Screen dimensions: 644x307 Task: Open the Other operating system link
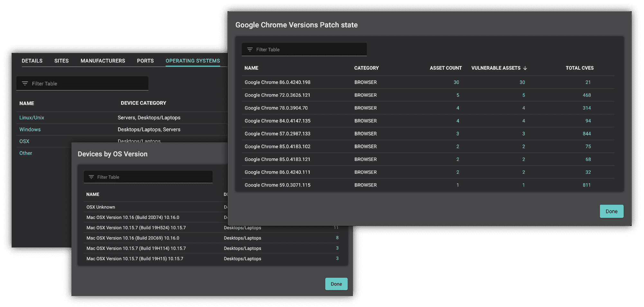[26, 153]
